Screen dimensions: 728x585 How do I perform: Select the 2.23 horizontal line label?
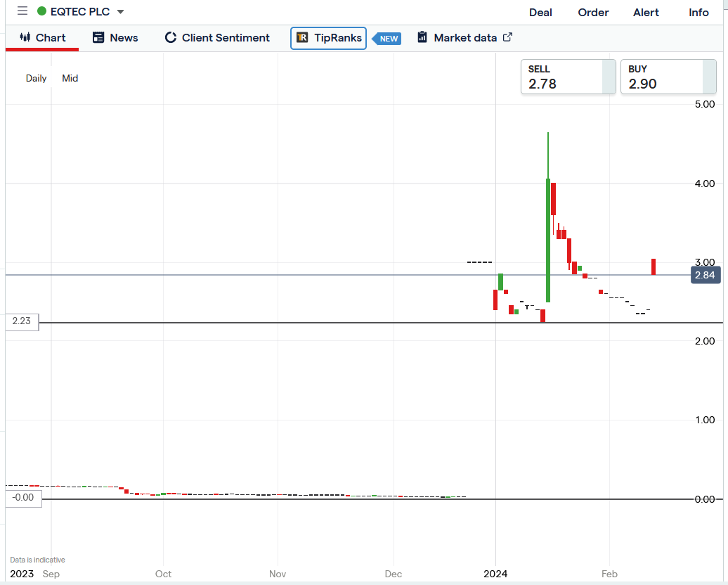click(22, 321)
